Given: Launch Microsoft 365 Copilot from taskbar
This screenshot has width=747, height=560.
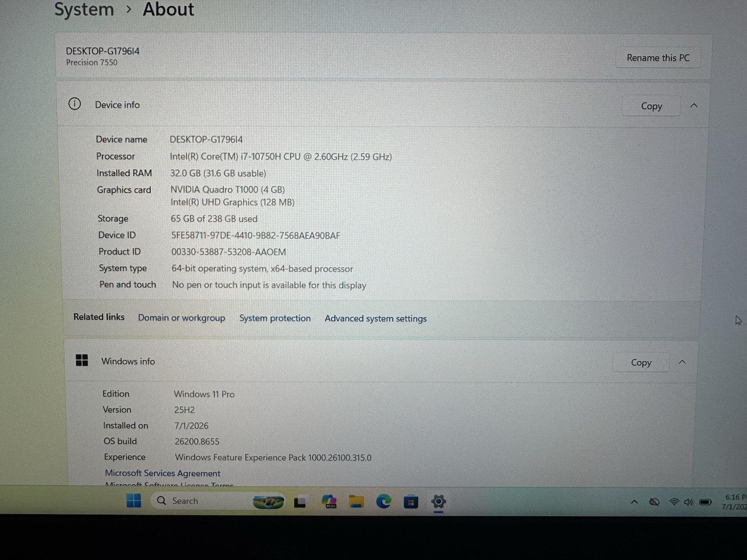Looking at the screenshot, I should pos(329,502).
